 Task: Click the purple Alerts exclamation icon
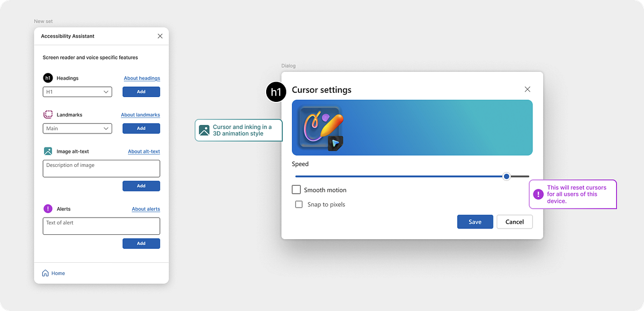(48, 209)
